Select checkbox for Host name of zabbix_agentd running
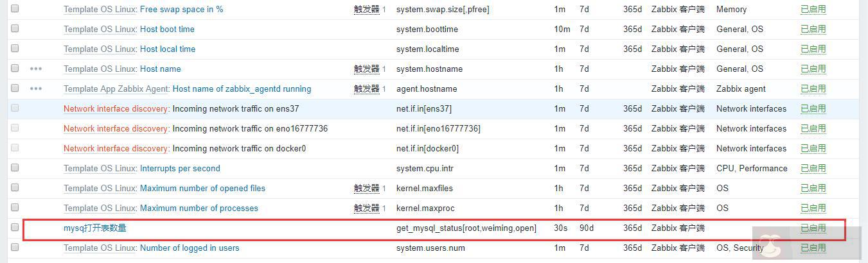This screenshot has height=263, width=868. (15, 89)
